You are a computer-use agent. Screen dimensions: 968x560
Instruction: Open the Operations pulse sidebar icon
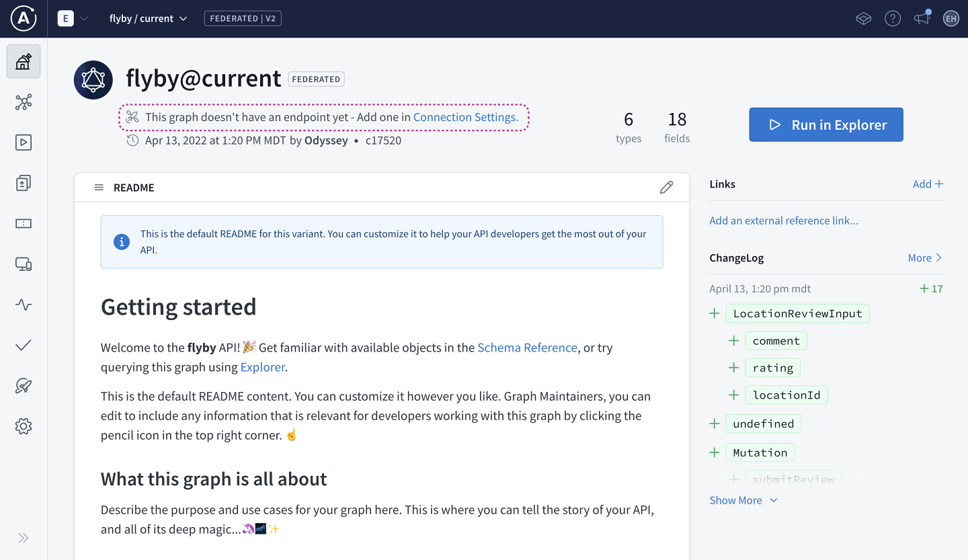point(24,305)
